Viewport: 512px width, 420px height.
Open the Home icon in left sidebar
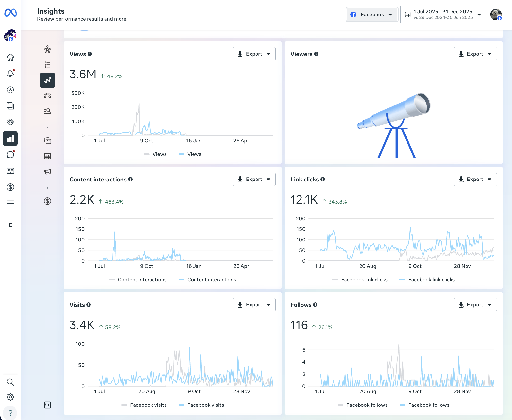click(x=10, y=57)
